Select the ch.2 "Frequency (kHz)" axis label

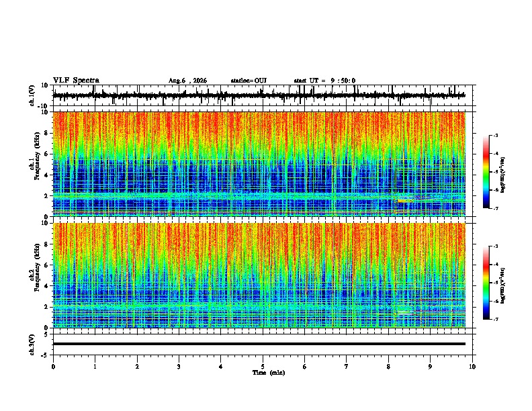[37, 267]
